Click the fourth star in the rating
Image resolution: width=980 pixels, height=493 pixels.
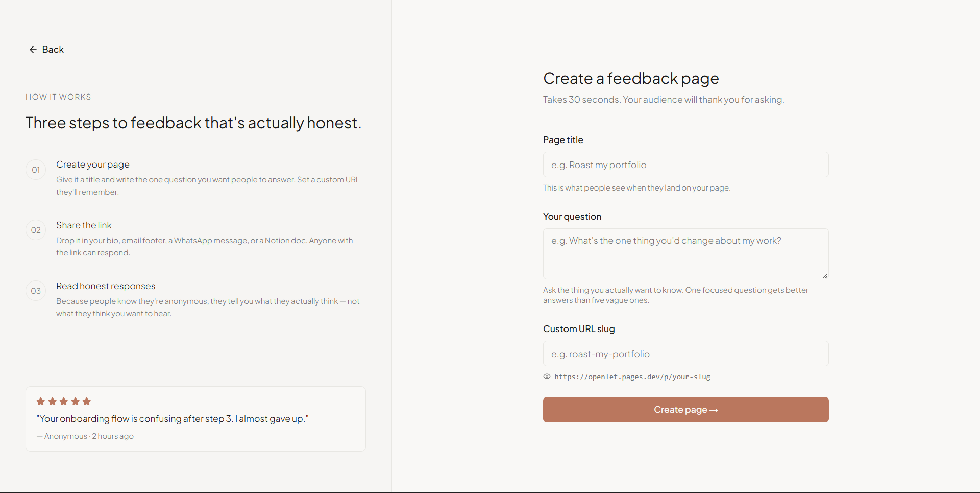[75, 402]
